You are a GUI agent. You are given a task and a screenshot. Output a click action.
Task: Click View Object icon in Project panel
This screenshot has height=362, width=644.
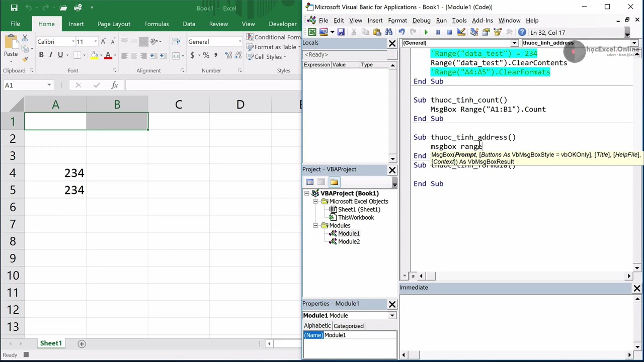(321, 182)
